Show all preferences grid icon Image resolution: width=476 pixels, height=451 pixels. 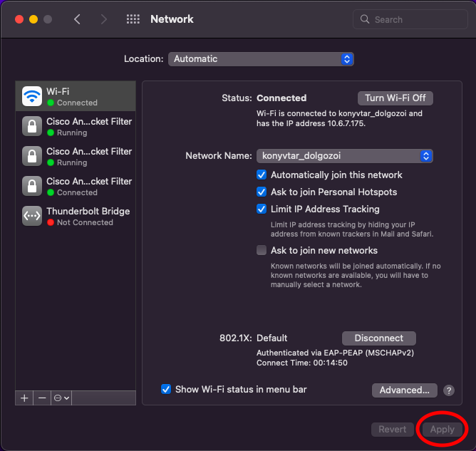(x=133, y=19)
